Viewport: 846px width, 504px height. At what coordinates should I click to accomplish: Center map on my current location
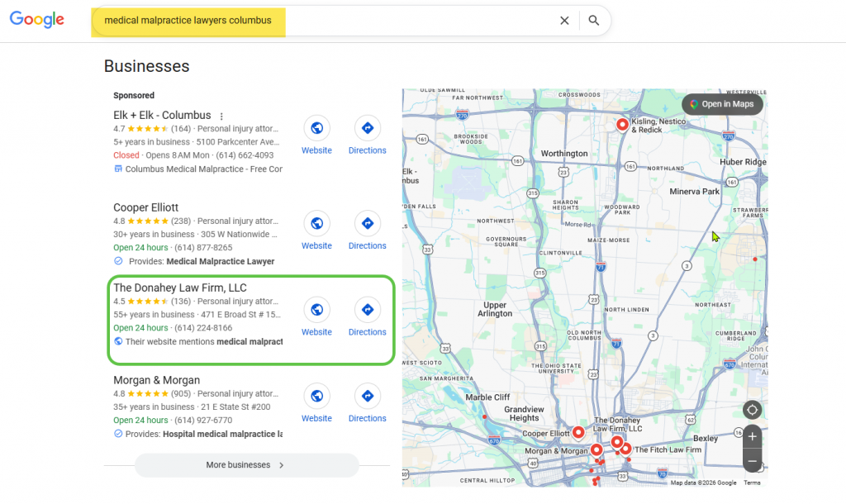tap(752, 410)
